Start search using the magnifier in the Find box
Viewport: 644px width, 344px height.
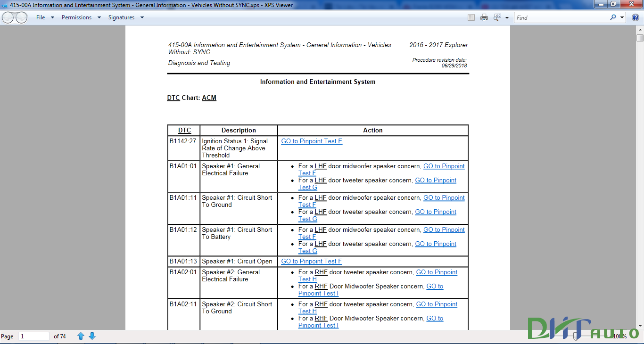(x=613, y=17)
